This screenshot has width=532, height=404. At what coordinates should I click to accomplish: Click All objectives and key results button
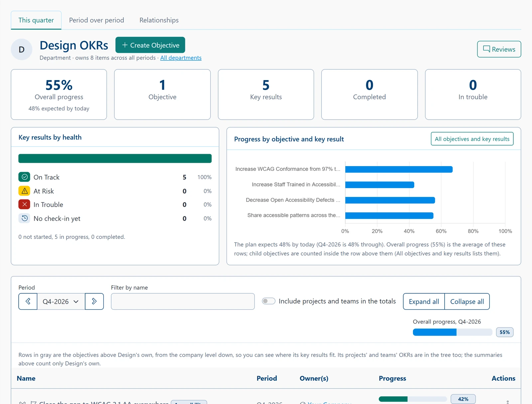[472, 139]
